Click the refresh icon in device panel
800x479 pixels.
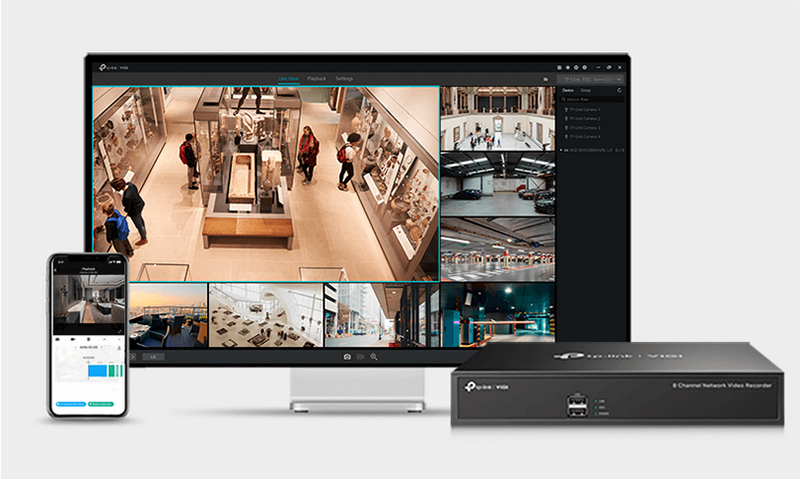tap(619, 90)
